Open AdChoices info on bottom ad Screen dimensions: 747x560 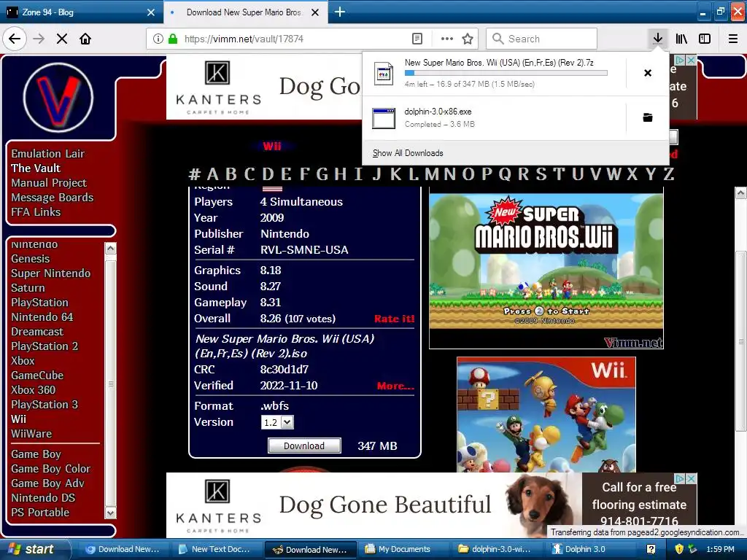coord(681,478)
